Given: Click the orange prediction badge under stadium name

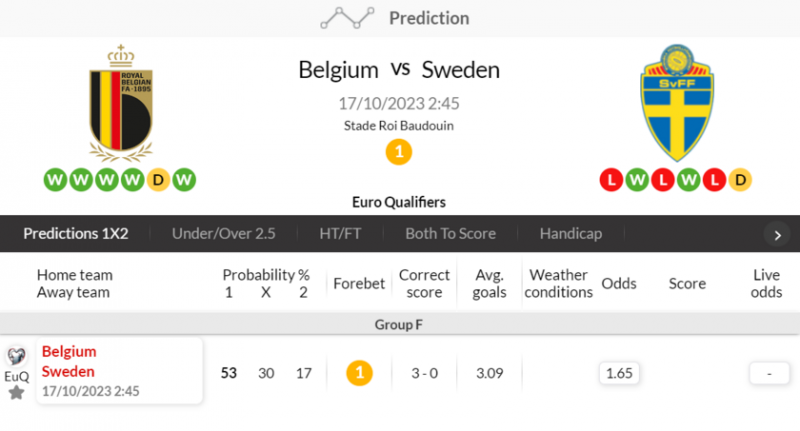Looking at the screenshot, I should tap(399, 152).
